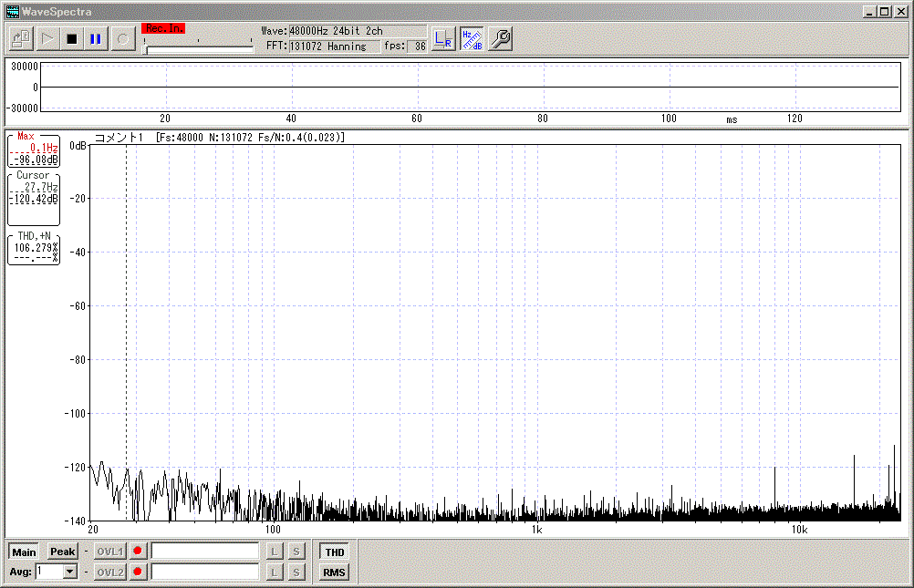Click the Hz/dB axis scale icon
Screen dimensions: 914x588
(472, 39)
